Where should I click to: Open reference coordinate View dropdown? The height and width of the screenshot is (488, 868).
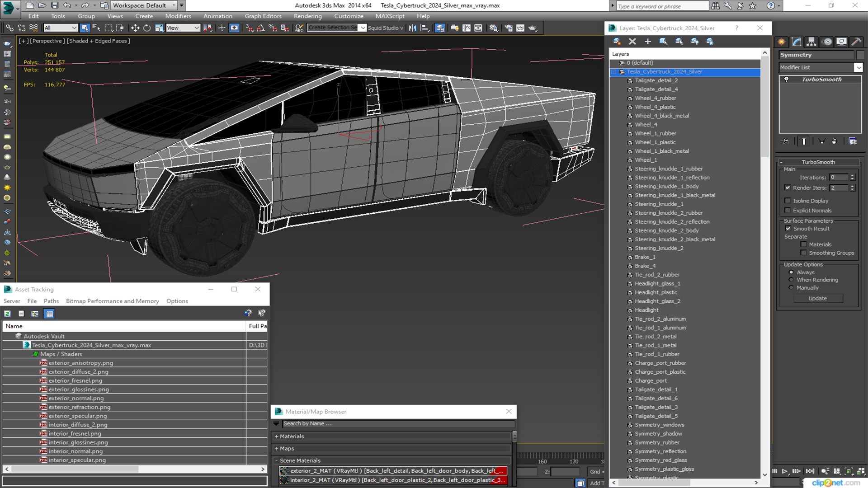coord(183,28)
